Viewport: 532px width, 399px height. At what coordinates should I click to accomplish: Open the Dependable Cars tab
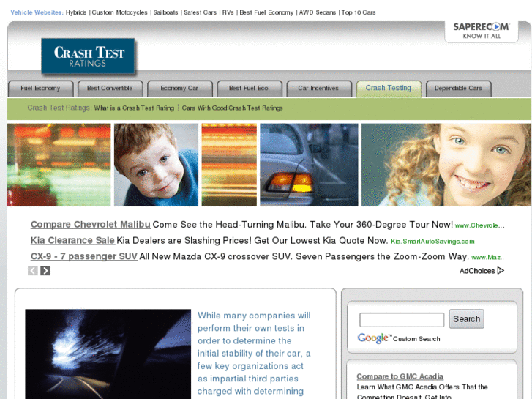(x=458, y=89)
